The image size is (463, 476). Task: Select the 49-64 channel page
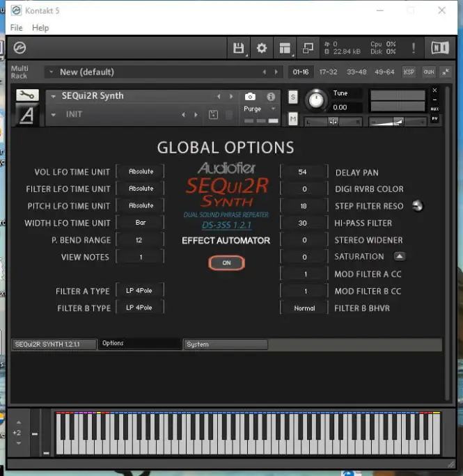[x=384, y=72]
